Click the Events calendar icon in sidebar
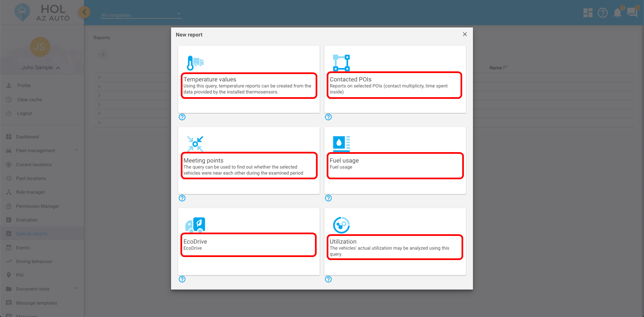644x317 pixels. 9,248
